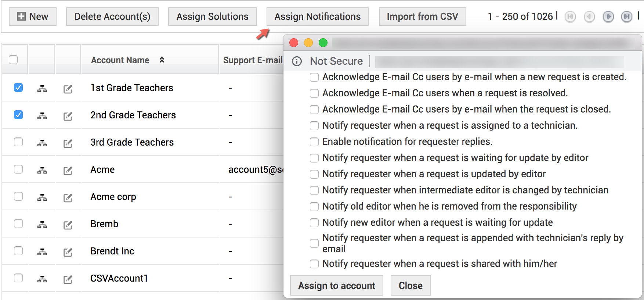
Task: Check Notify old editor when removed option
Action: [x=314, y=207]
